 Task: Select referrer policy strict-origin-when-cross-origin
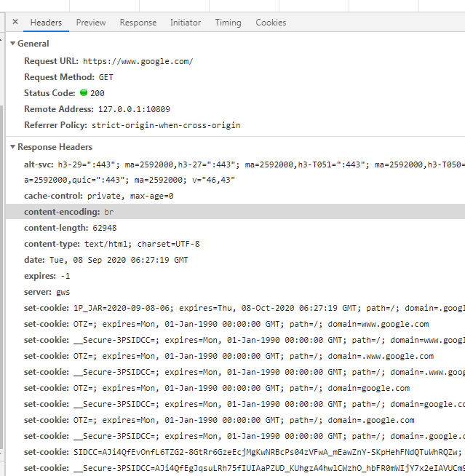coord(166,125)
